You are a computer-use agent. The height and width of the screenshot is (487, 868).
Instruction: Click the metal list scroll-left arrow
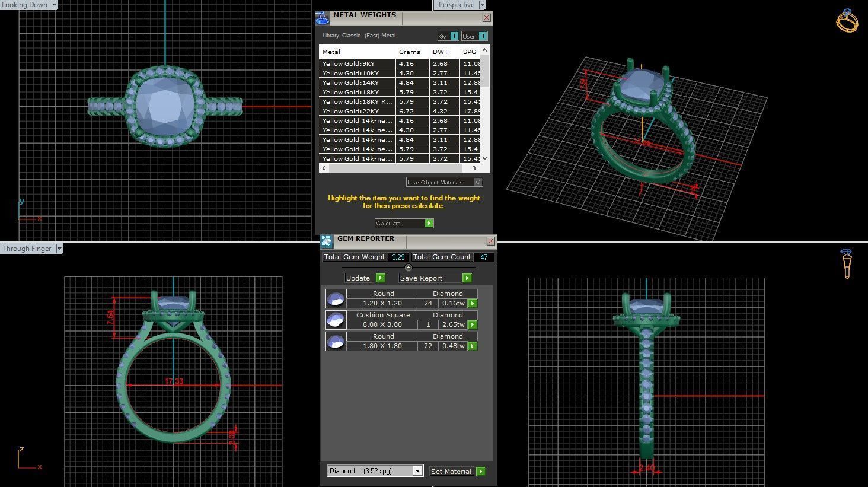323,168
